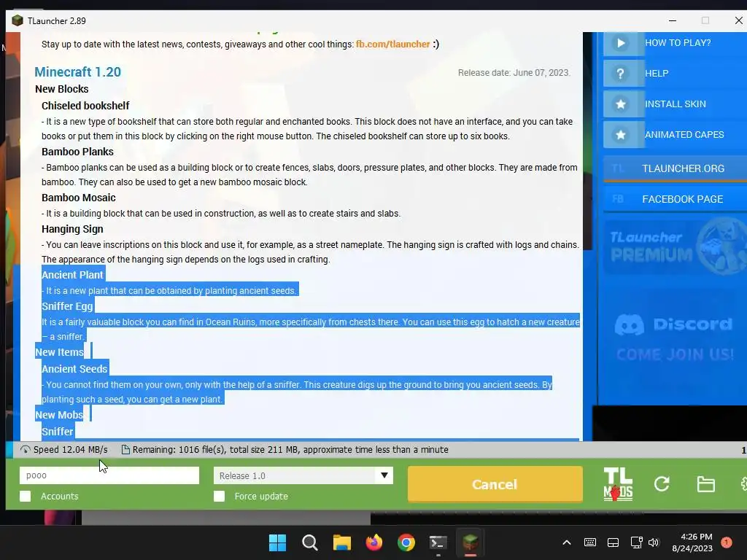Open the game folder icon
Screen dimensions: 747x560
tap(705, 484)
